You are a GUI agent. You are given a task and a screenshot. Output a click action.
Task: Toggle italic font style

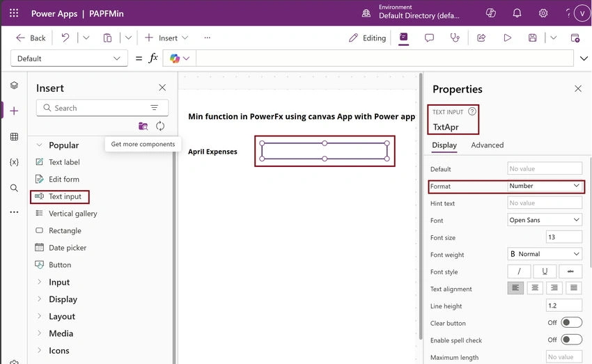pos(519,271)
